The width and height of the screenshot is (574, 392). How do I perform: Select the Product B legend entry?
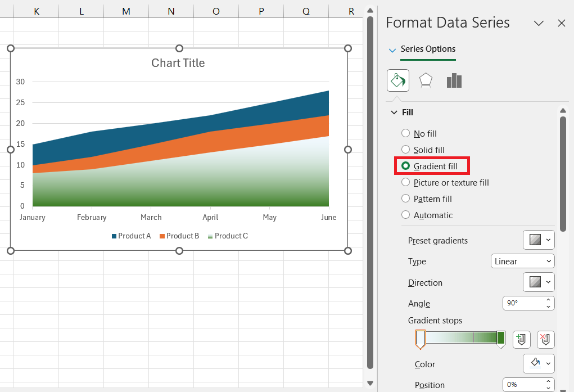(x=179, y=236)
